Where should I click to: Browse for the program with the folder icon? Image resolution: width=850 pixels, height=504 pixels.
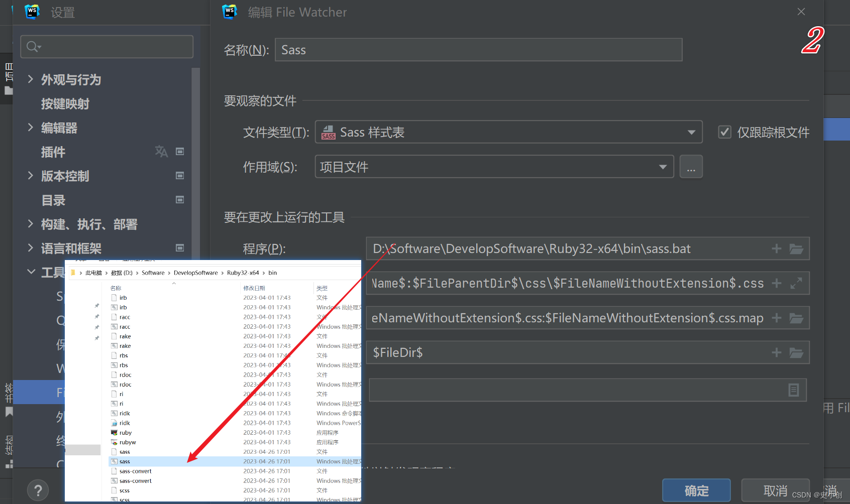click(796, 248)
